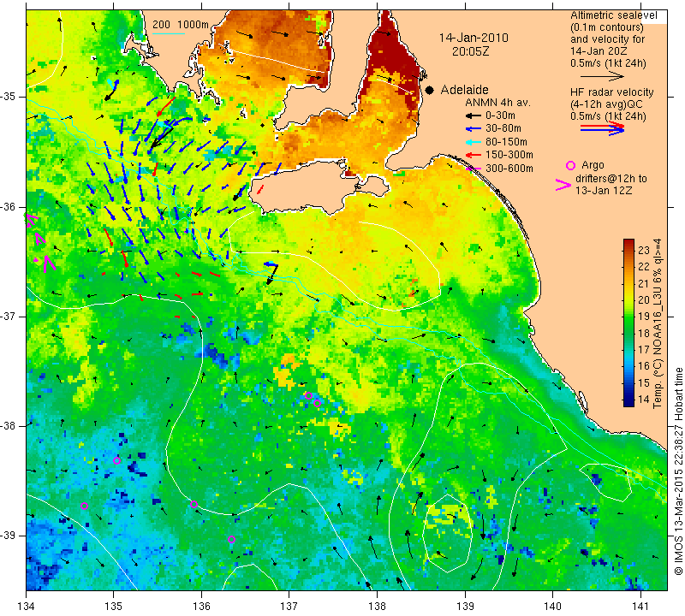Click the Adelaide city marker dot

point(430,90)
